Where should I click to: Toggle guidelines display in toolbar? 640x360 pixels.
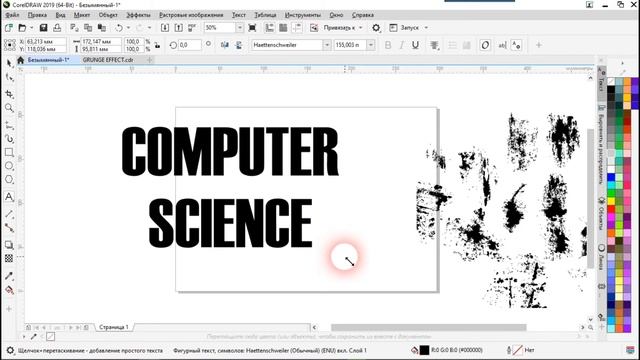pos(297,28)
